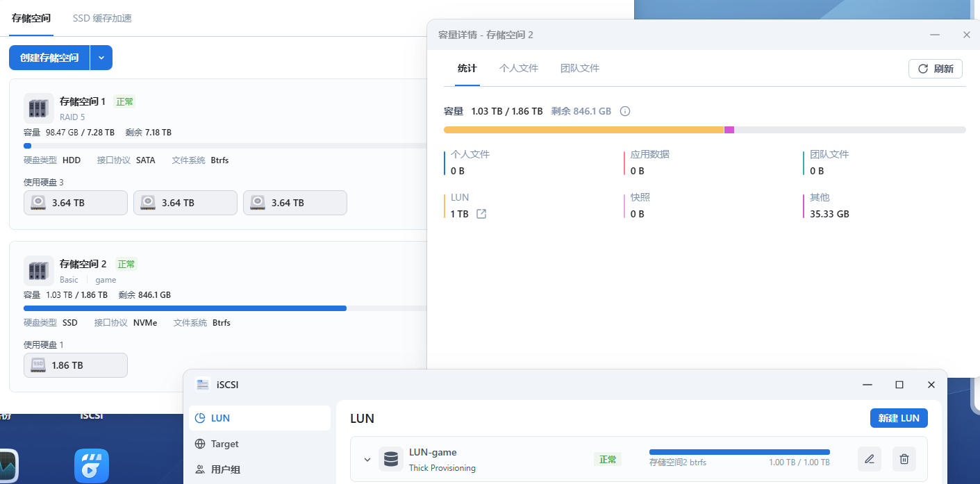Select Target in iSCSI sidebar
The width and height of the screenshot is (980, 484).
[260, 444]
